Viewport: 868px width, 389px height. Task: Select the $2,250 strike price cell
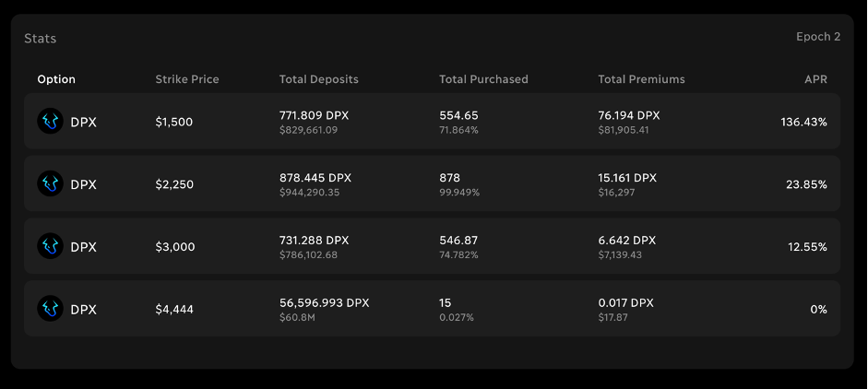tap(174, 184)
